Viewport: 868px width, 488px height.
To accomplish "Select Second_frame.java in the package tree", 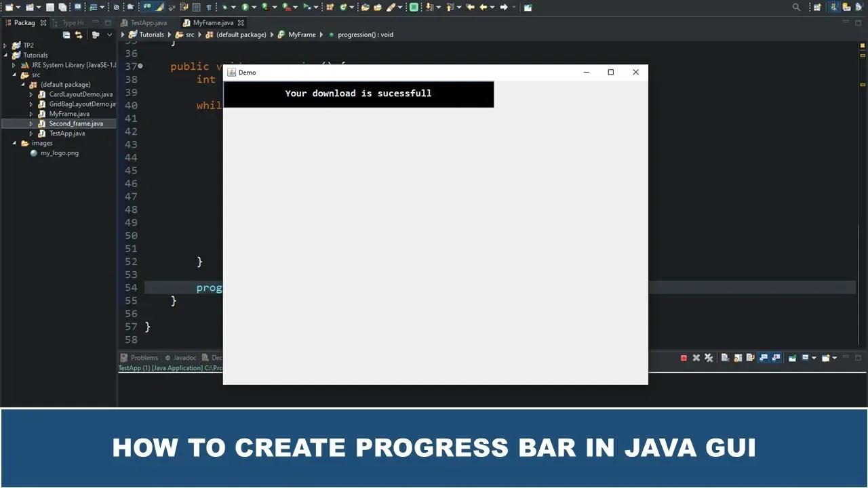I will pyautogui.click(x=76, y=124).
